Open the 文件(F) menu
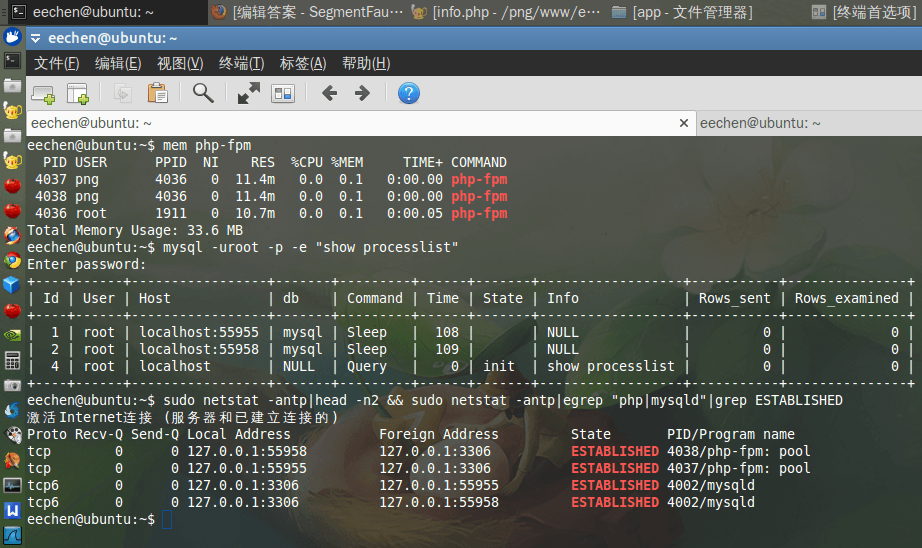The image size is (922, 548). click(x=56, y=63)
